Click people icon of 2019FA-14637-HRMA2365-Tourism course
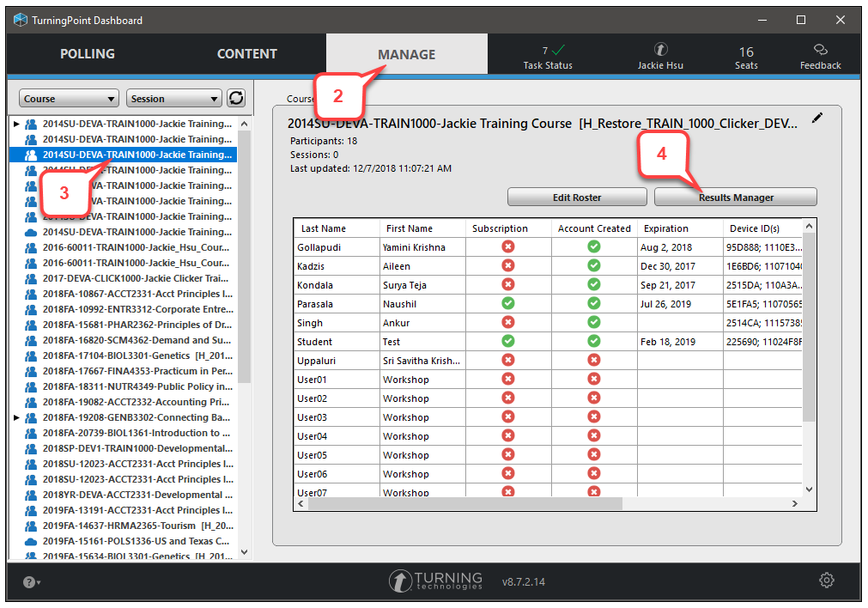868x608 pixels. tap(31, 526)
